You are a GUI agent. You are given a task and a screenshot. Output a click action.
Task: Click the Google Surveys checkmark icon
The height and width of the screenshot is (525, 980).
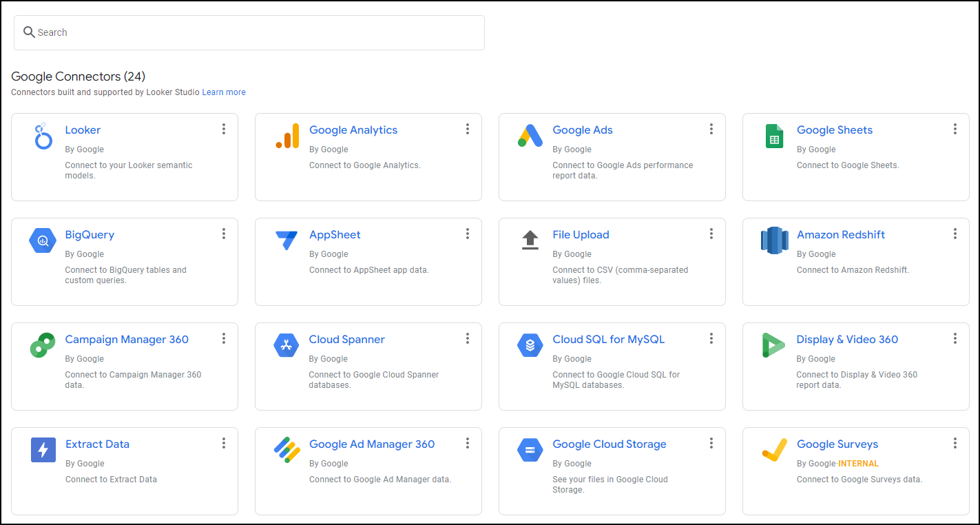[775, 450]
